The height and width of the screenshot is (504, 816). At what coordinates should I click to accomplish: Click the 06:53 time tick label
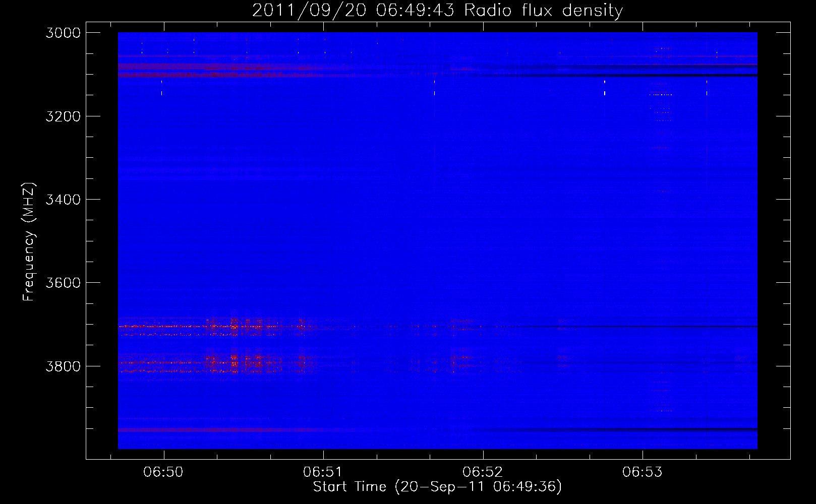pyautogui.click(x=642, y=472)
